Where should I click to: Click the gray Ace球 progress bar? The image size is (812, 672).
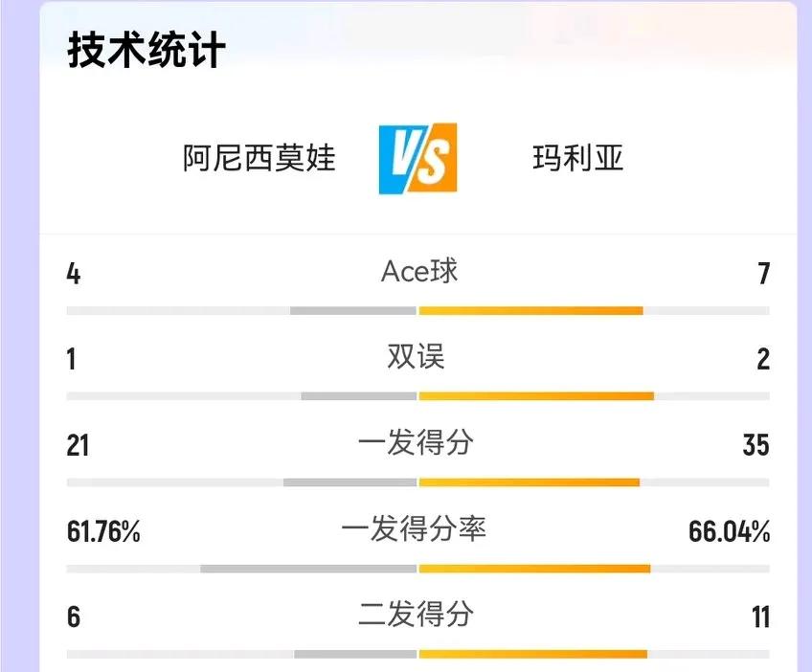click(x=353, y=310)
